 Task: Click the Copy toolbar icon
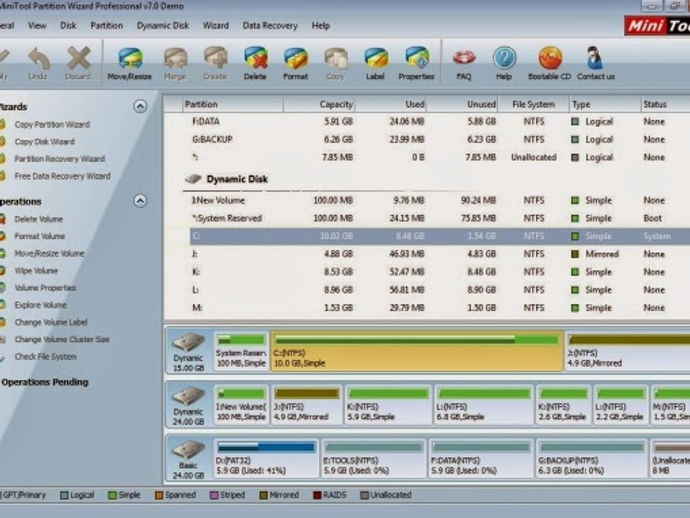[x=336, y=59]
